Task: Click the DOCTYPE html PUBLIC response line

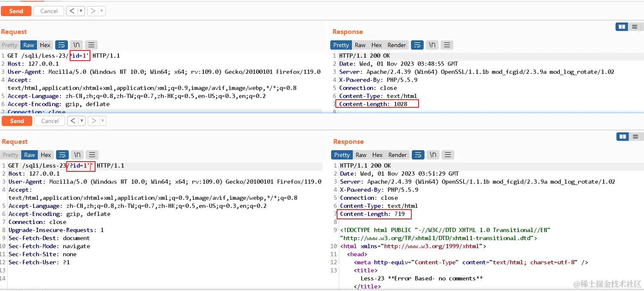Action: click(445, 230)
